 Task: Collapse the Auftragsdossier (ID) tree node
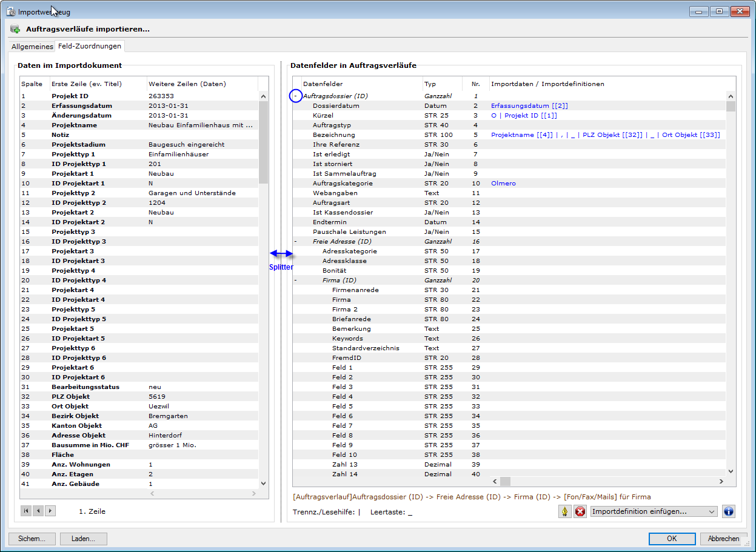[295, 96]
